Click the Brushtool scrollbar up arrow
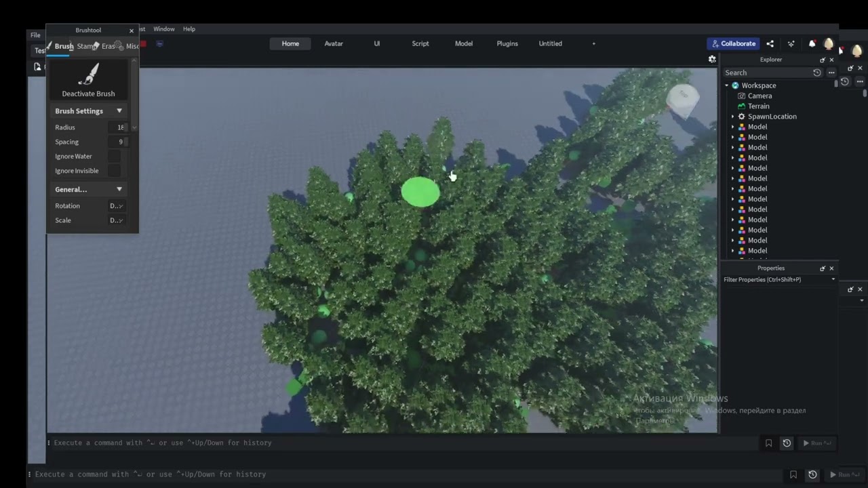This screenshot has height=488, width=868. (134, 61)
